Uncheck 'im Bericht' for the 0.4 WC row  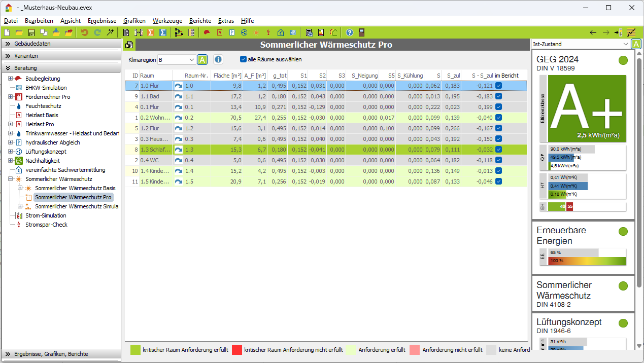[x=499, y=160]
